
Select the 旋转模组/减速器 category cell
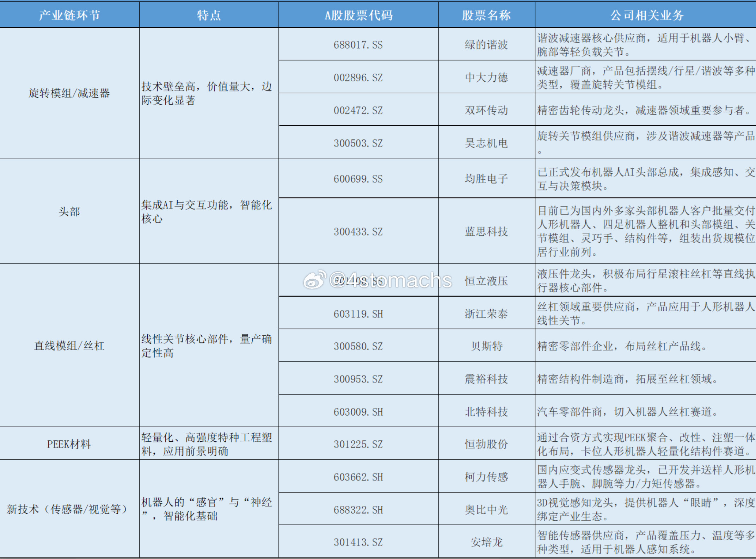point(69,93)
